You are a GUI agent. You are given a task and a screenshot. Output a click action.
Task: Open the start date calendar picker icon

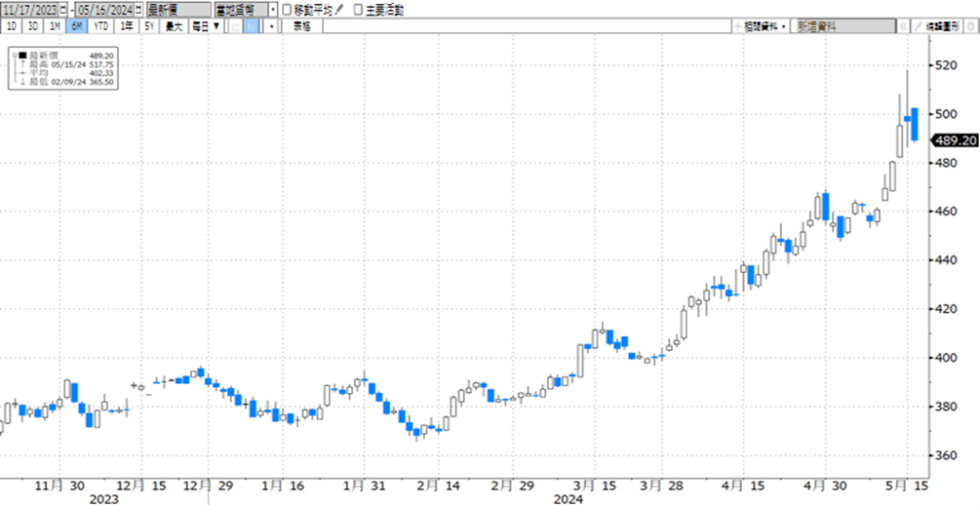click(63, 10)
